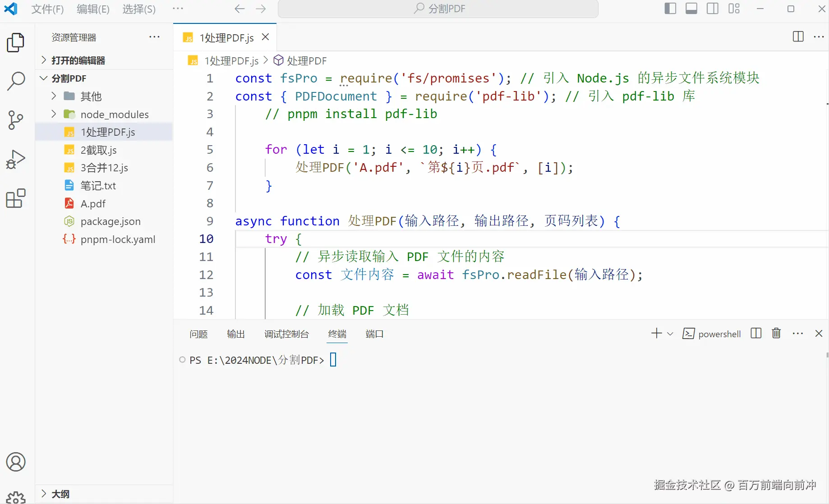The image size is (829, 504).
Task: Open the Accounts menu in the activity bar
Action: 16,462
